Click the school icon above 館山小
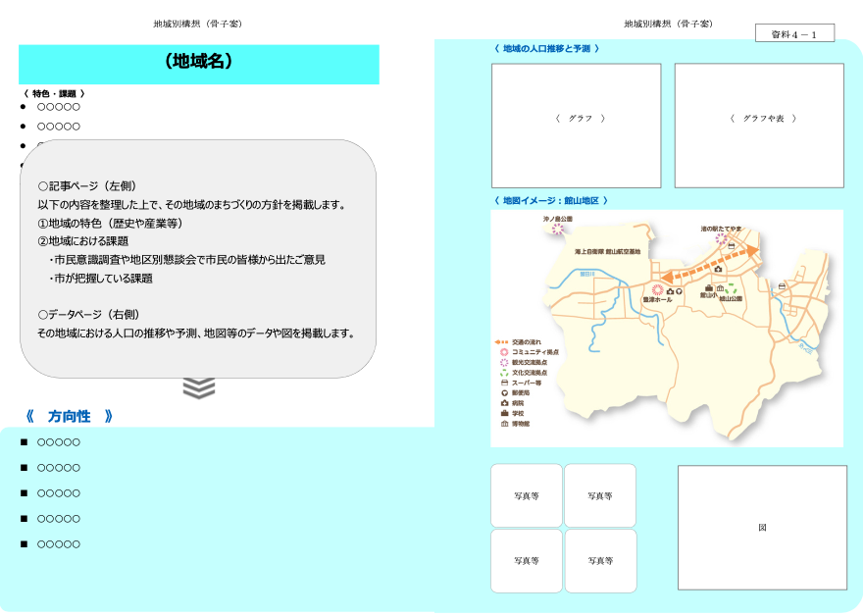This screenshot has width=864, height=616. click(x=709, y=288)
